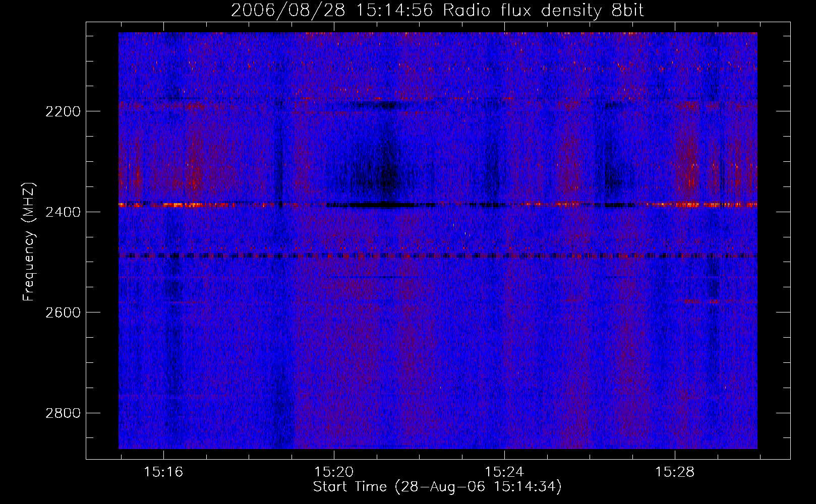Click the 2800 frequency axis label
Screen dimensions: 816x504
click(63, 413)
